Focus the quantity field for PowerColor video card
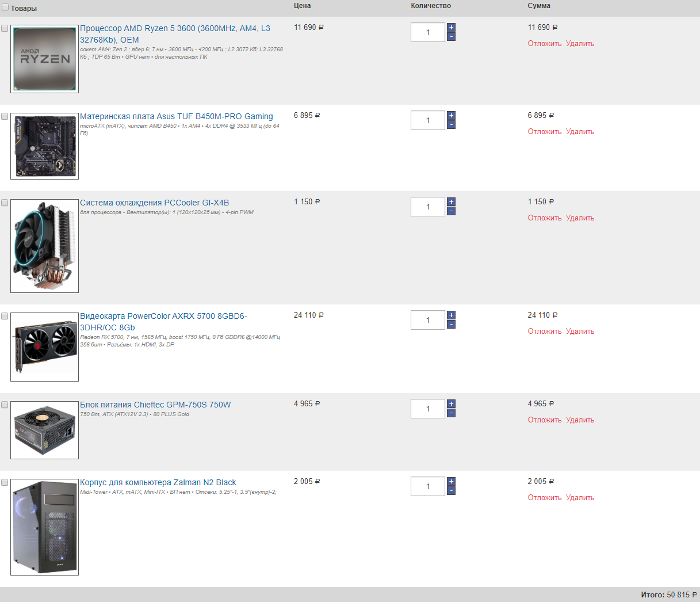 (x=428, y=320)
